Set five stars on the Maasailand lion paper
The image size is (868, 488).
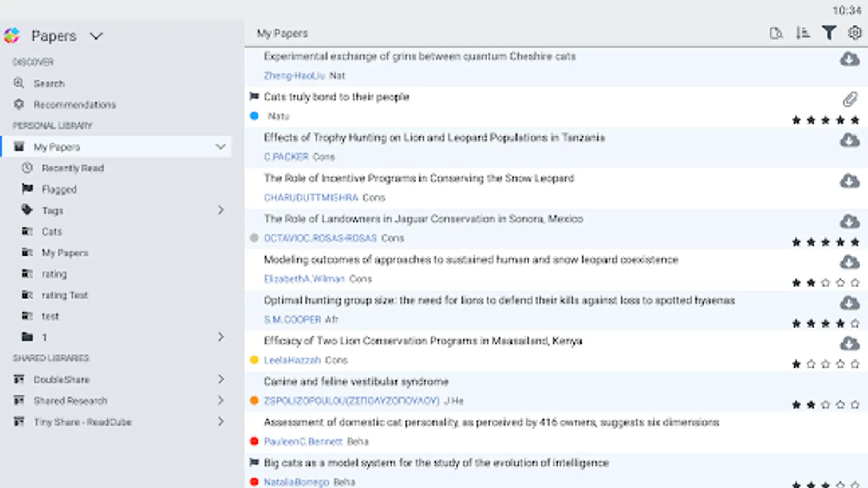[855, 364]
